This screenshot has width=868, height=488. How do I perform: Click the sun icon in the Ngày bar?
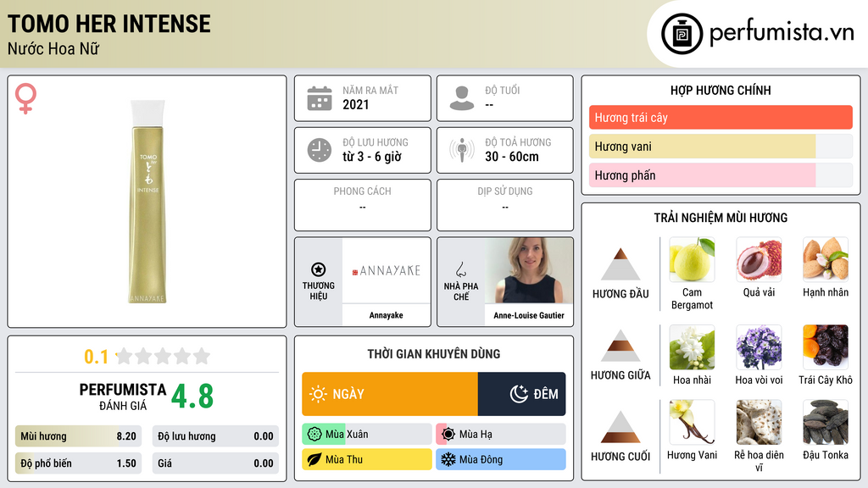[318, 394]
